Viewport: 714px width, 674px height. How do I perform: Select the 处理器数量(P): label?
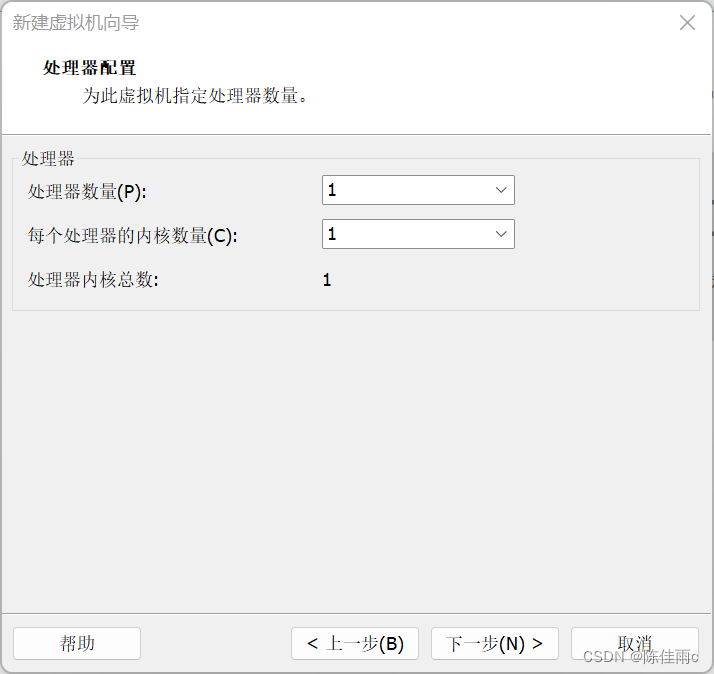point(87,192)
